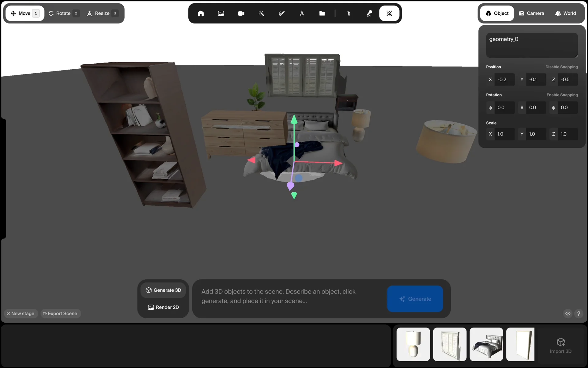Toggle visibility with the eye icon
Screen dimensions: 588x368
coord(568,313)
